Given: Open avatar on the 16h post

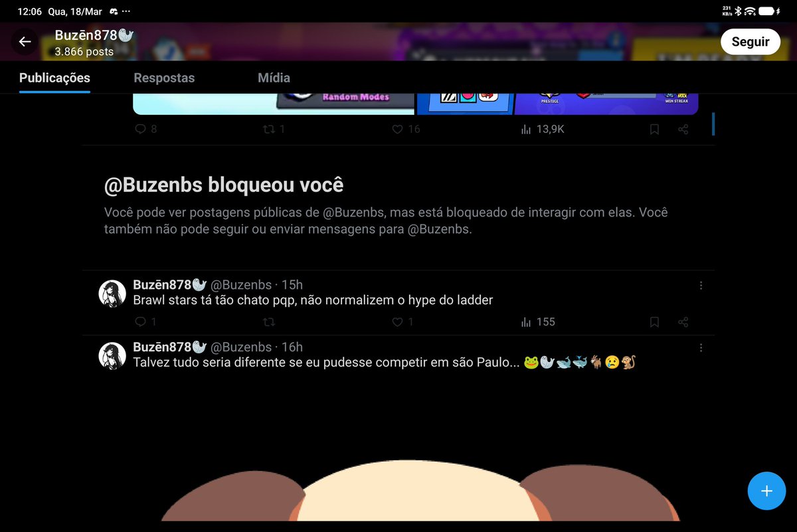Looking at the screenshot, I should (x=112, y=356).
